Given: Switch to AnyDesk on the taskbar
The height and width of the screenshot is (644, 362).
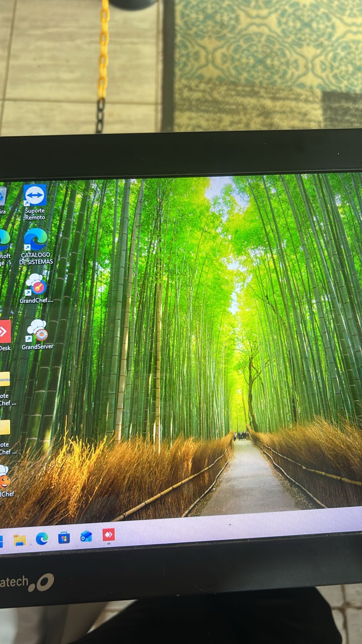Looking at the screenshot, I should [108, 535].
